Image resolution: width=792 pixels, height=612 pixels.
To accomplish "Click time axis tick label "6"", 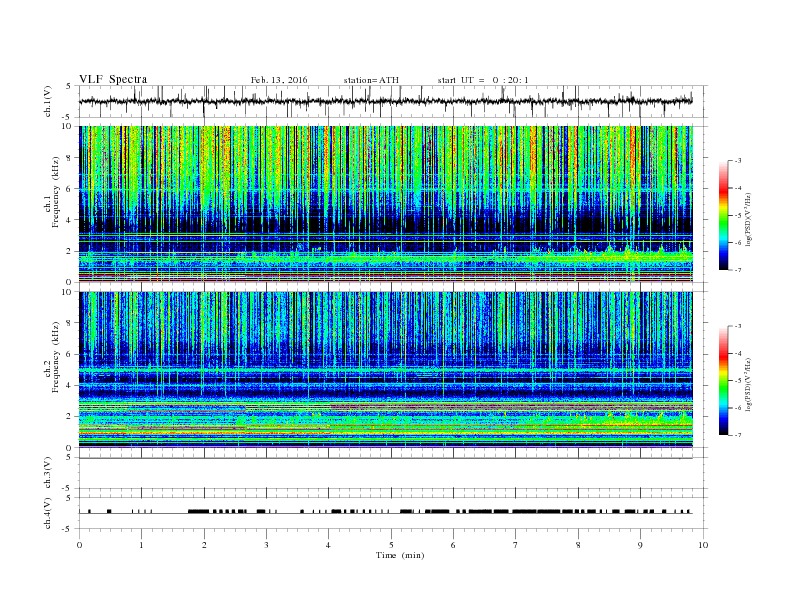I will (454, 545).
